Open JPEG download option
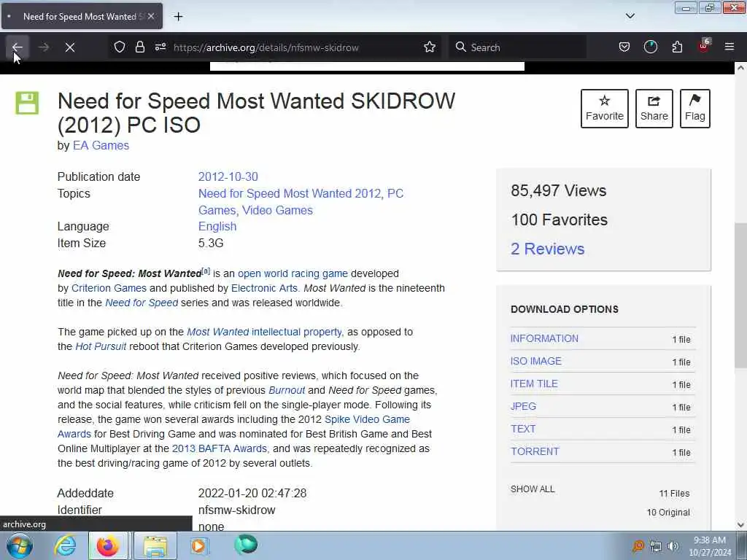The height and width of the screenshot is (560, 747). pyautogui.click(x=523, y=406)
